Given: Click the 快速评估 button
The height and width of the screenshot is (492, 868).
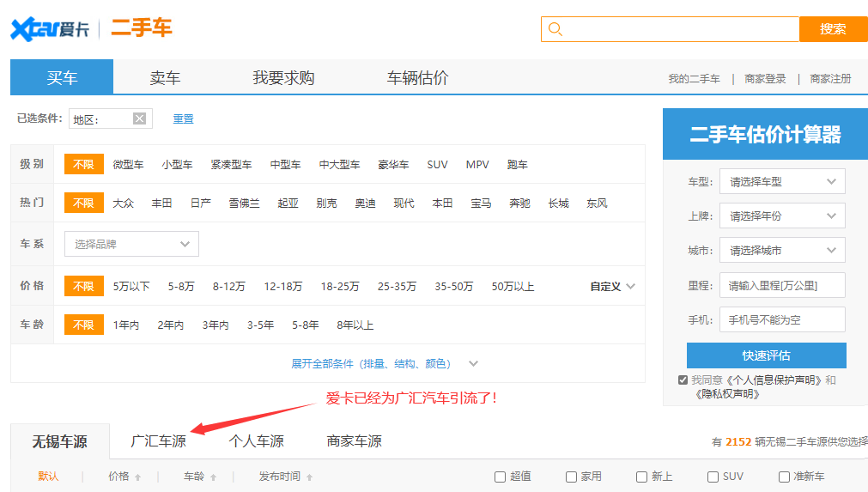Looking at the screenshot, I should (766, 355).
